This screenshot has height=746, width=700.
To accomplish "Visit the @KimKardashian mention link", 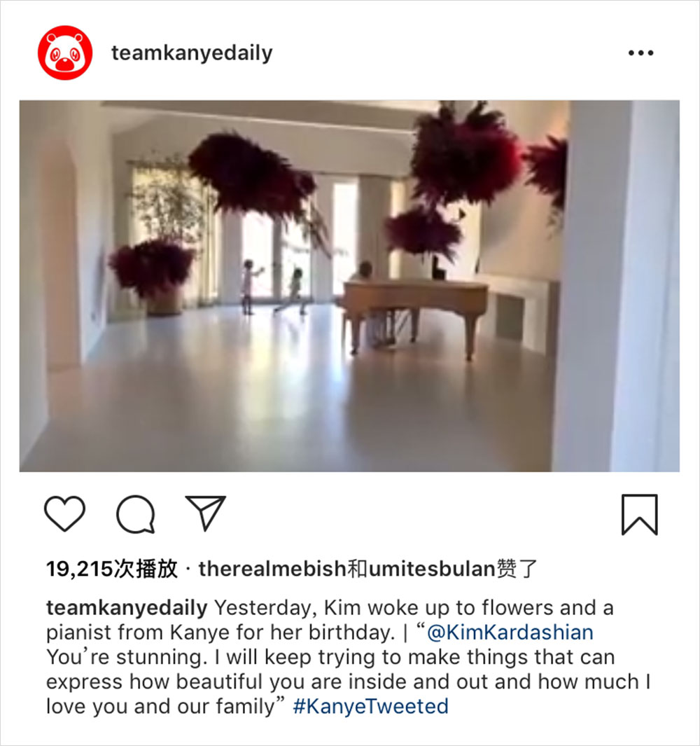I will pos(510,633).
